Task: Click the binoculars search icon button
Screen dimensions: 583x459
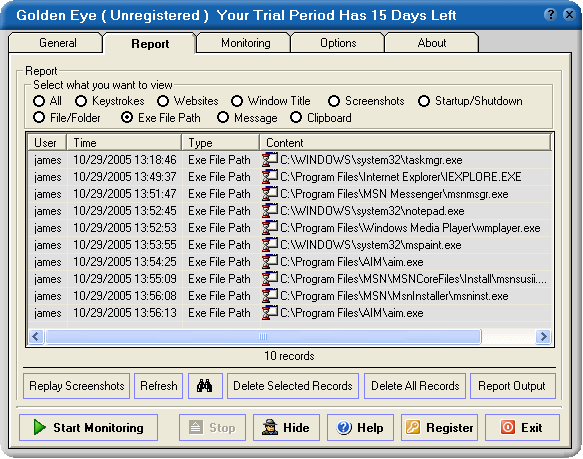Action: [205, 386]
